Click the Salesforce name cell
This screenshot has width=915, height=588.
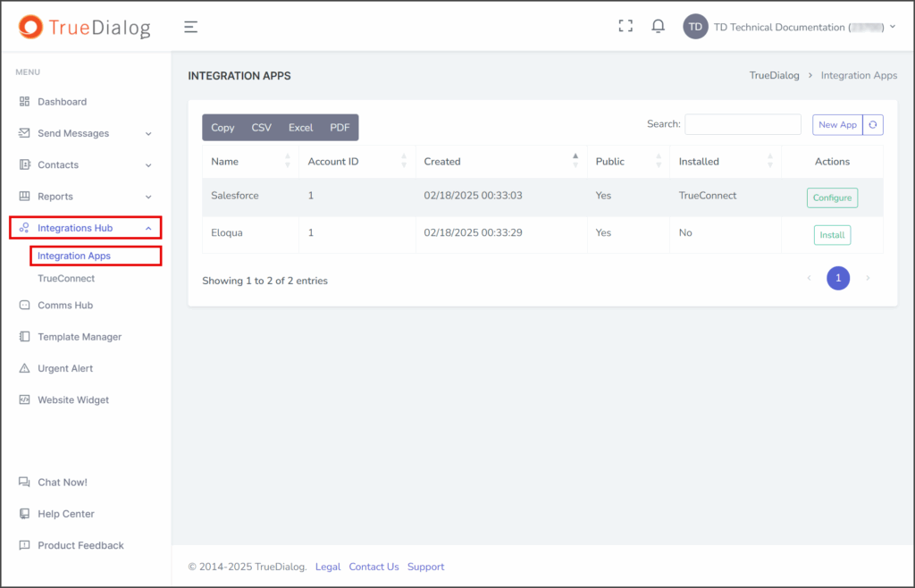(250, 197)
